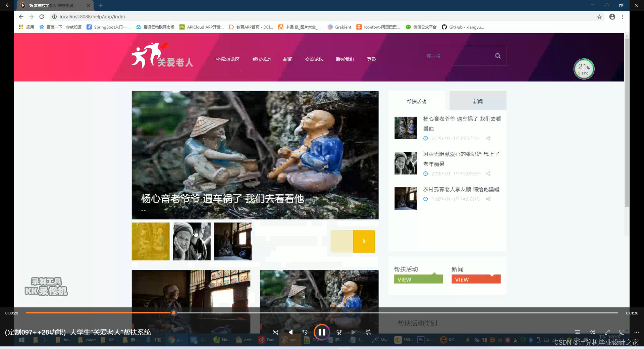Open the SpringBoot入门 bookmark
Screen dimensions: 644x349
pyautogui.click(x=109, y=27)
